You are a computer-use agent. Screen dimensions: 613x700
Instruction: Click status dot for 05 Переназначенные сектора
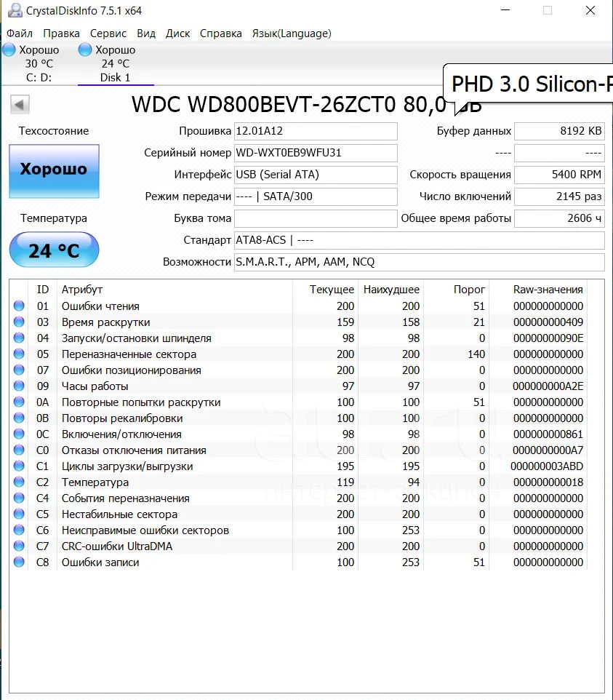19,354
